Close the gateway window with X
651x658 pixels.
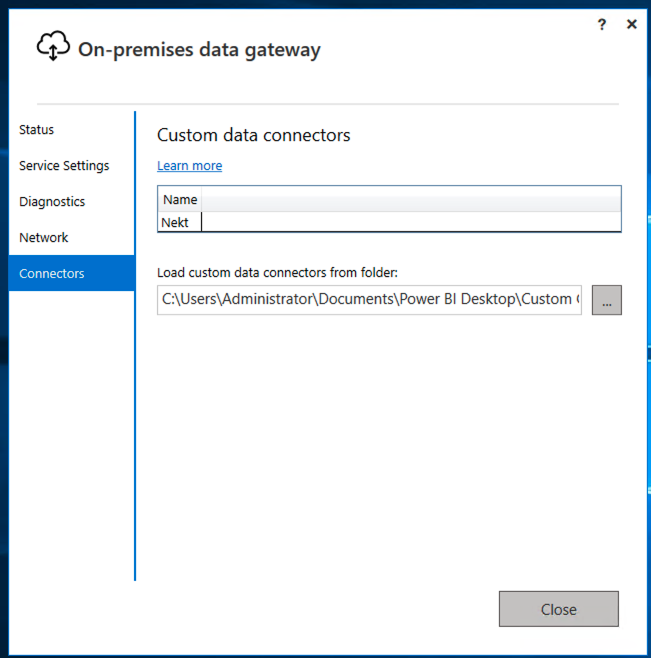[x=632, y=24]
